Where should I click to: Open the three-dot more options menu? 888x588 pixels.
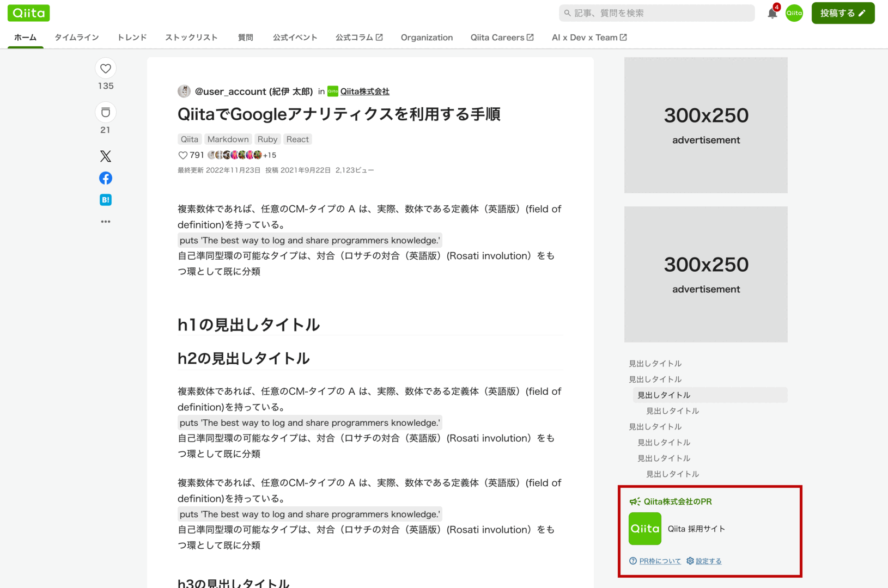tap(106, 222)
